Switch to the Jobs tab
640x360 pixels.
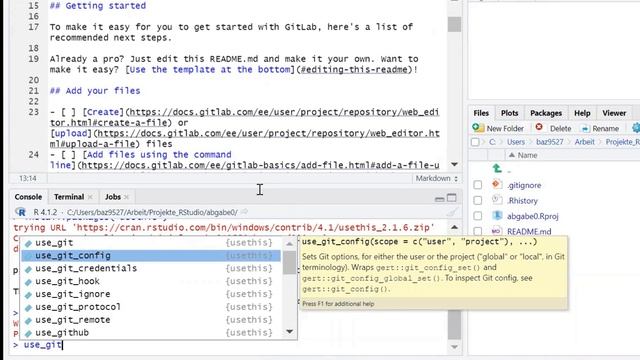click(x=113, y=197)
